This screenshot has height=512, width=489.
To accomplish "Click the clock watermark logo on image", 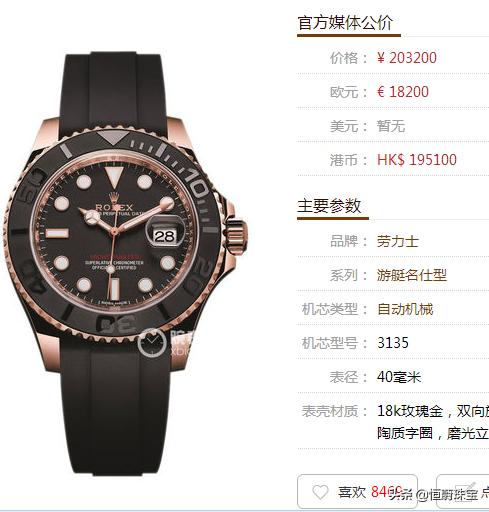I will (x=152, y=342).
